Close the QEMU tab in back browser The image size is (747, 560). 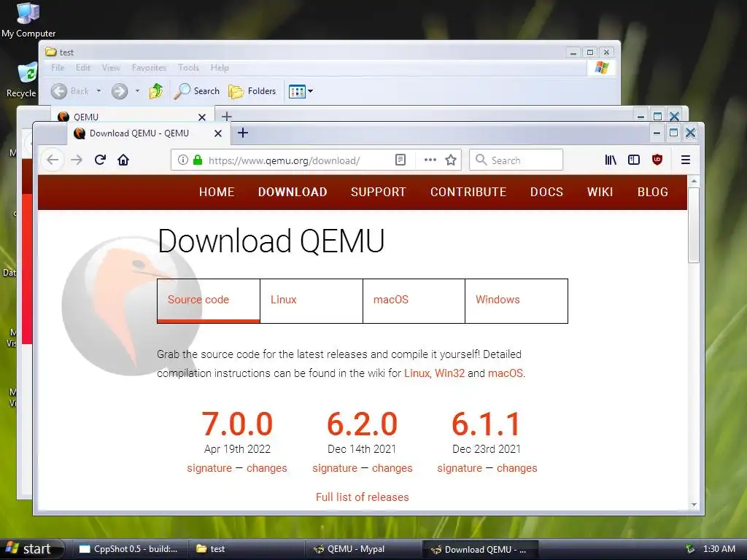202,117
